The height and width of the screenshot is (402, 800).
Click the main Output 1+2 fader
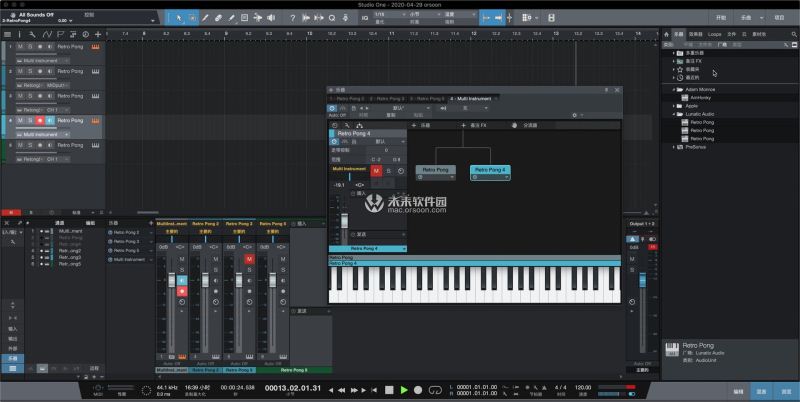coord(642,280)
